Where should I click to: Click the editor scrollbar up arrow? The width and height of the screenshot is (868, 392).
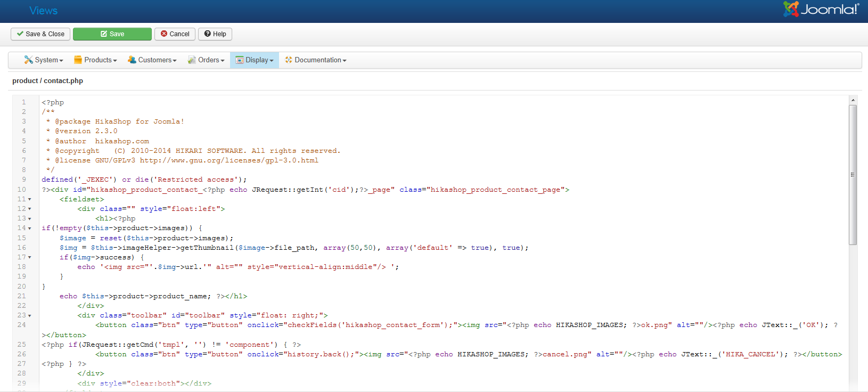click(853, 100)
